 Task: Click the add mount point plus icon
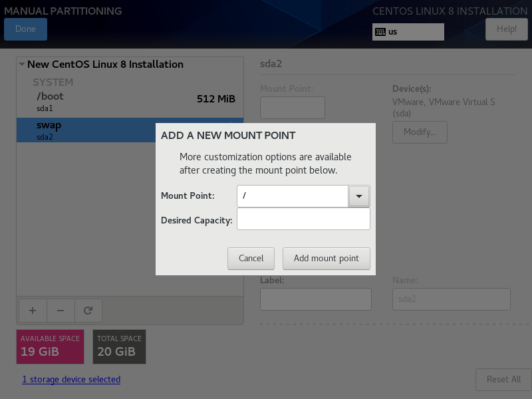tap(33, 311)
